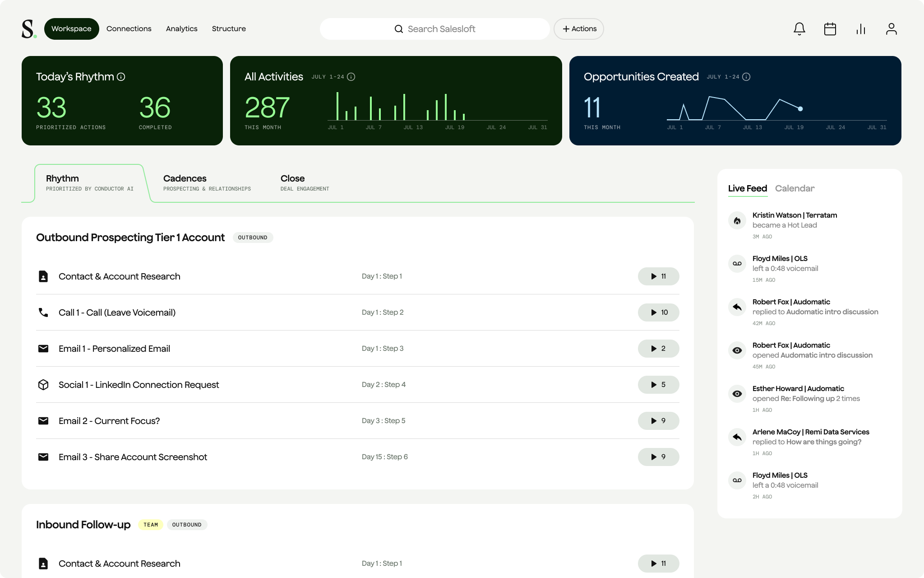Viewport: 924px width, 578px height.
Task: Click the 287 activities this month figure
Action: pyautogui.click(x=267, y=107)
